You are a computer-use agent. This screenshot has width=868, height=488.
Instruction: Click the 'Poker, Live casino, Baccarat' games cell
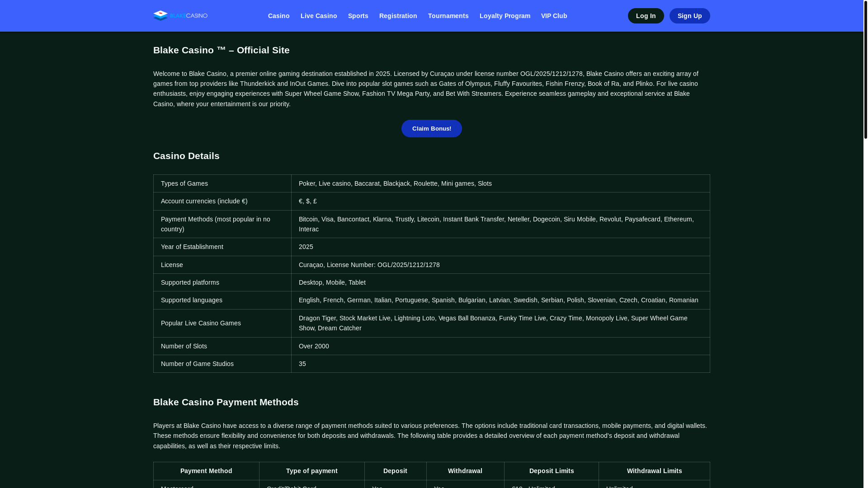(x=500, y=183)
